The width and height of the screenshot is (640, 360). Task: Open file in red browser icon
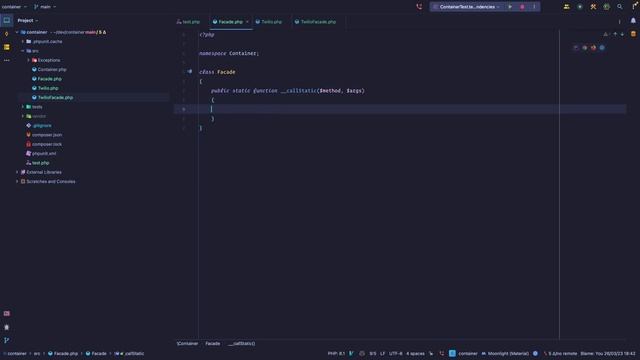coord(593,48)
